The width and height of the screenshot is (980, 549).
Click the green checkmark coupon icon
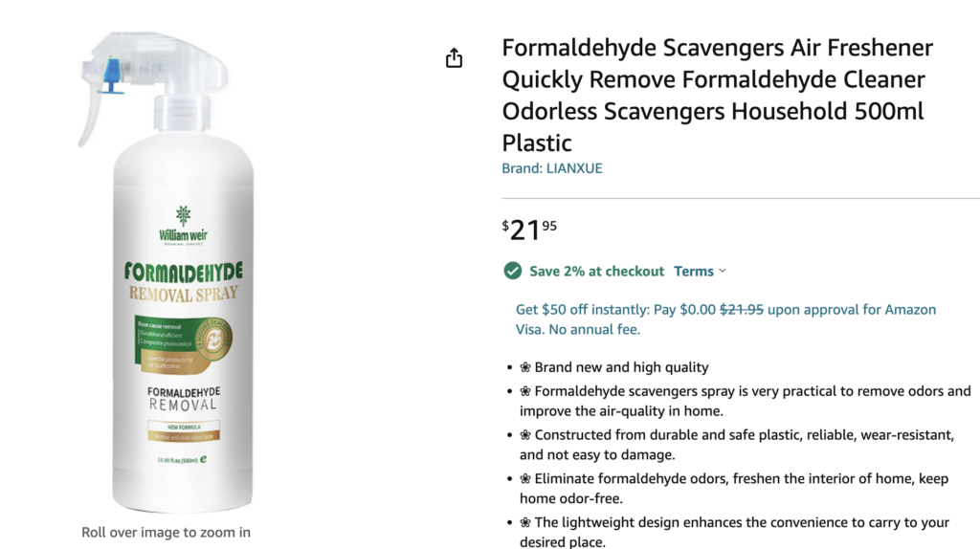(x=513, y=271)
